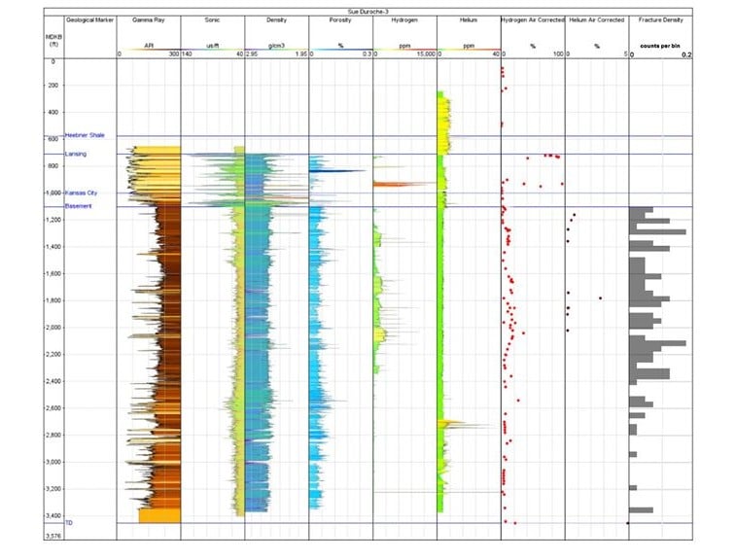Select the Heebner Shale marker label
Image resolution: width=736 pixels, height=560 pixels.
(85, 136)
